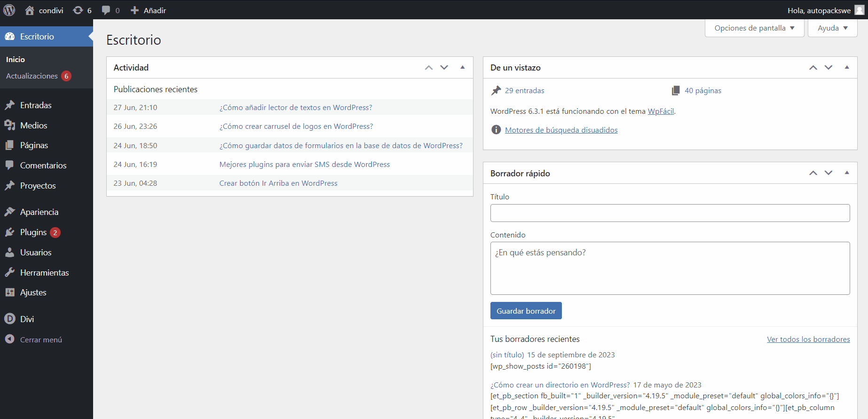The width and height of the screenshot is (868, 419).
Task: Open the Ajustes menu item
Action: (33, 293)
